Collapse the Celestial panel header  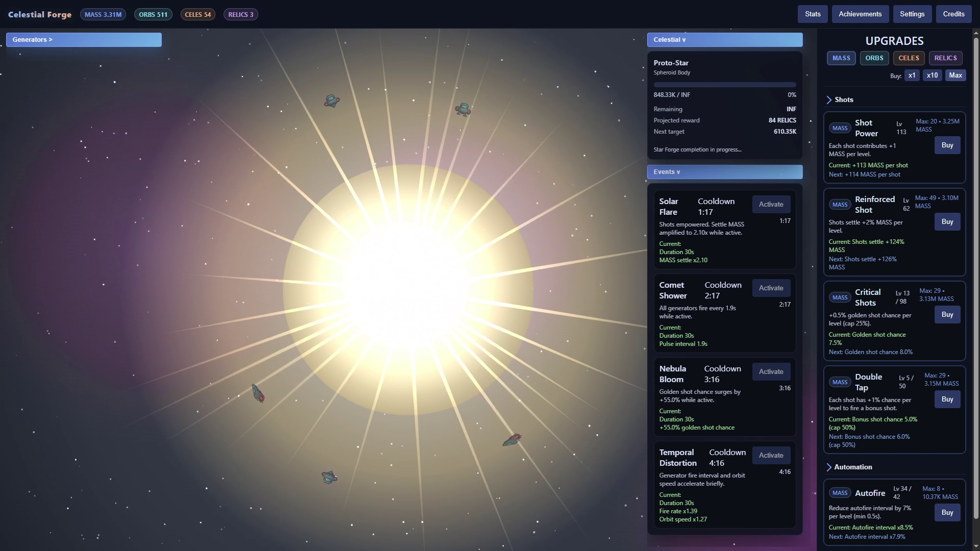[x=724, y=40]
